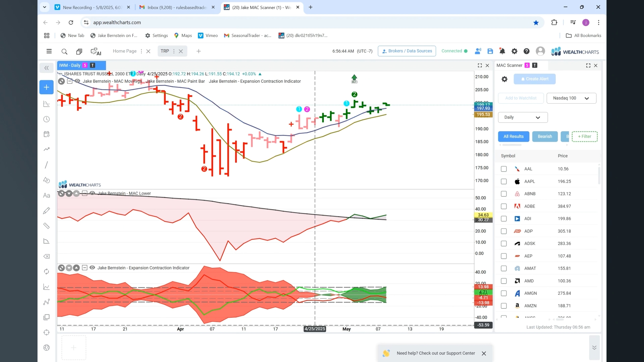Click the save layout floppy icon
Image resolution: width=644 pixels, height=362 pixels.
tap(490, 51)
